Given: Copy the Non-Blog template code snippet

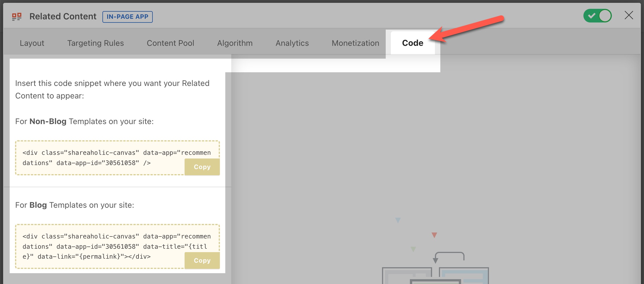Looking at the screenshot, I should pos(202,167).
